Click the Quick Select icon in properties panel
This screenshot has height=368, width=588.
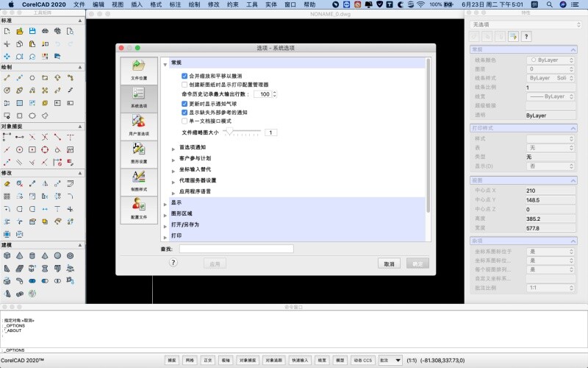[513, 36]
